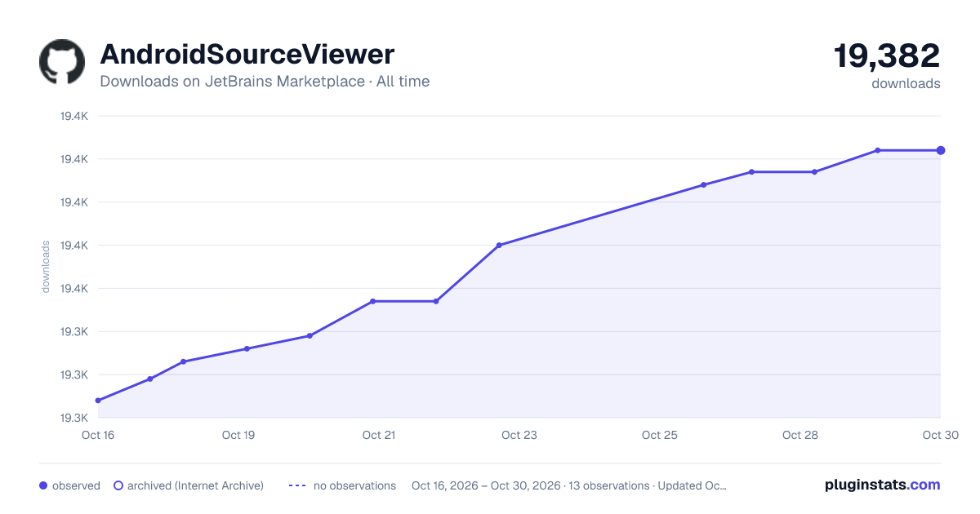The height and width of the screenshot is (514, 980).
Task: Click the date range and observations text
Action: click(x=569, y=485)
